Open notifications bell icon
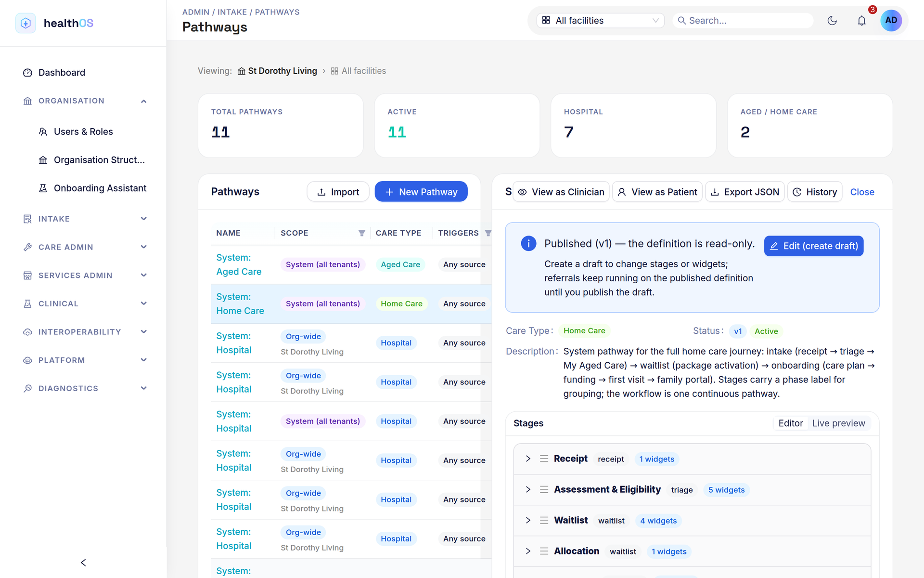This screenshot has width=924, height=578. (x=861, y=20)
